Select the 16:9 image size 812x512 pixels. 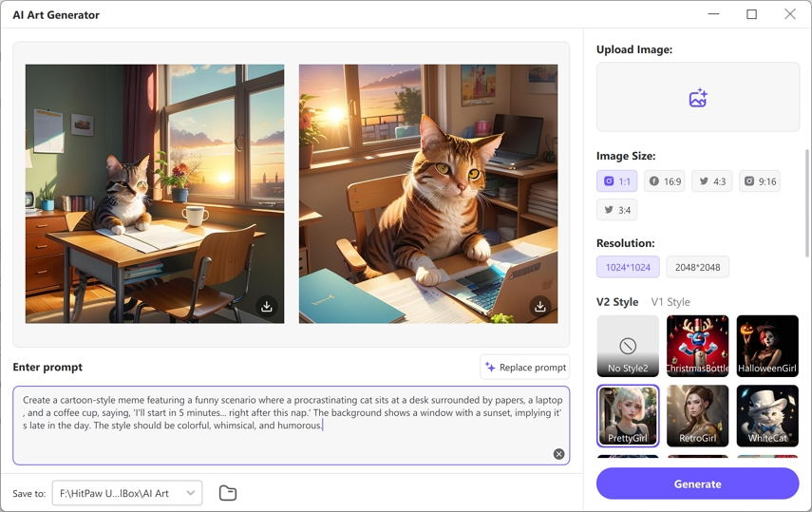coord(665,181)
